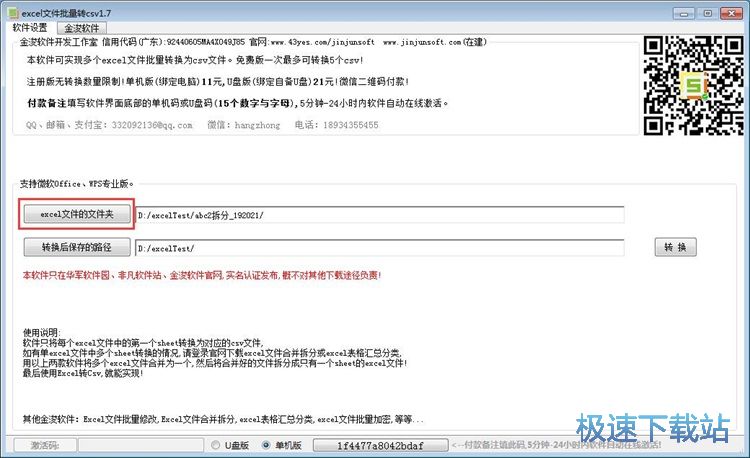Focus the excel source folder path field
This screenshot has width=750, height=458.
coord(380,215)
